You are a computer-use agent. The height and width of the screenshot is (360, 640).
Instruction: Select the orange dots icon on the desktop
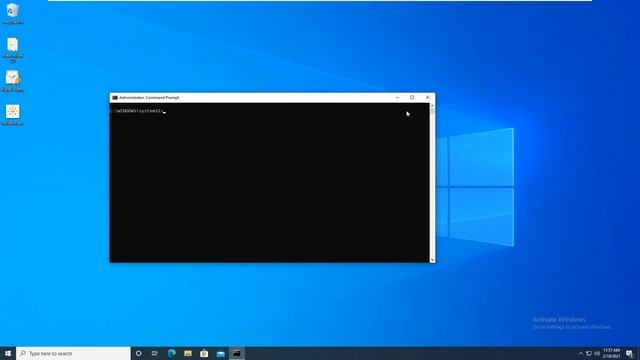[x=13, y=114]
